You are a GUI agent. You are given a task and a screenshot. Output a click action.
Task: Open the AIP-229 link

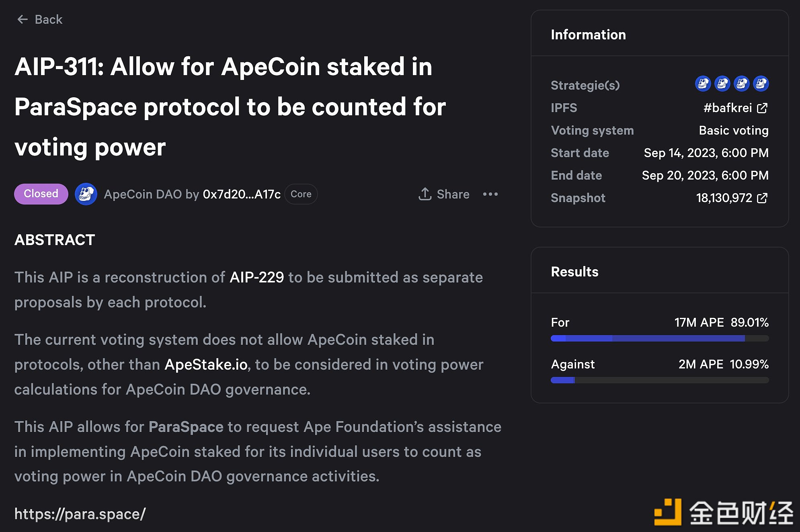(256, 277)
